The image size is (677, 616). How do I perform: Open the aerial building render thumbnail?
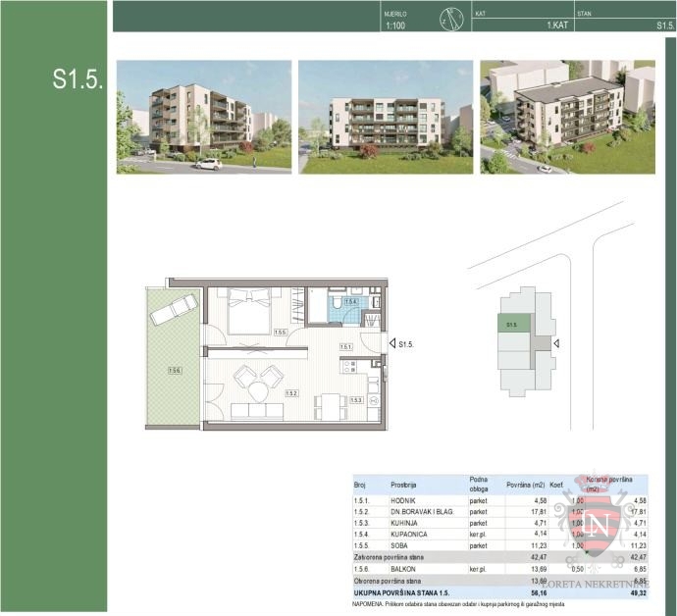pyautogui.click(x=567, y=117)
